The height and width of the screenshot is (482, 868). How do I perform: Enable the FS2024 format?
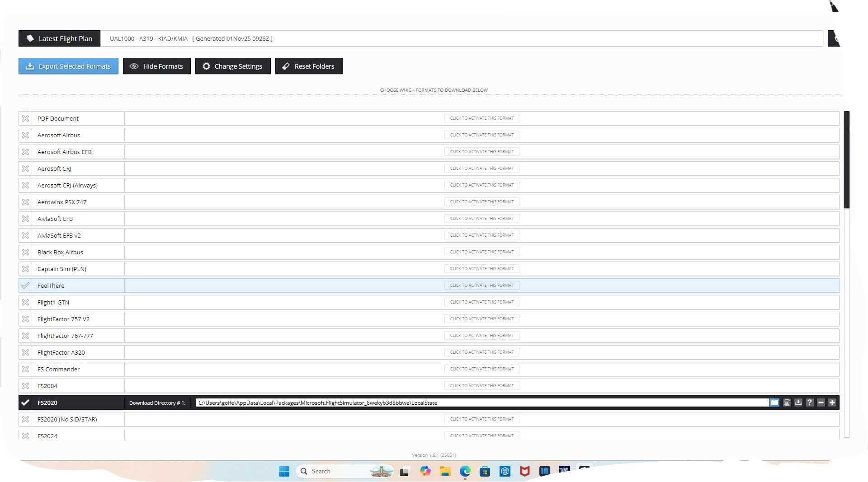(25, 436)
